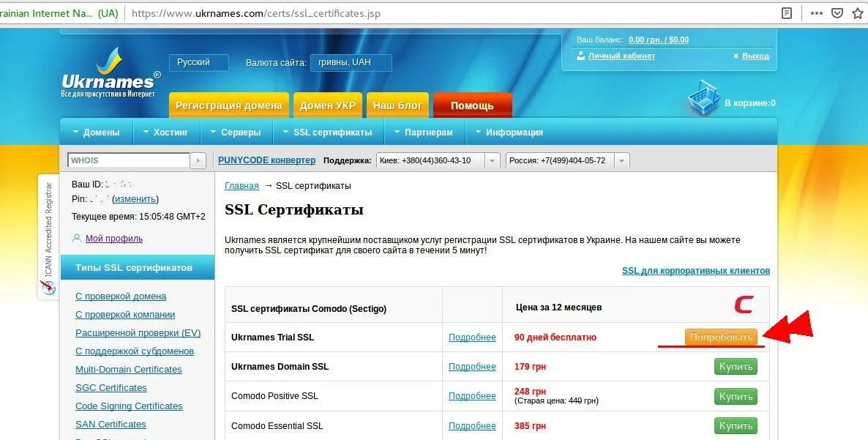This screenshot has height=440, width=868.
Task: Open С поддержкой субдоменов sidebar link
Action: (x=135, y=351)
